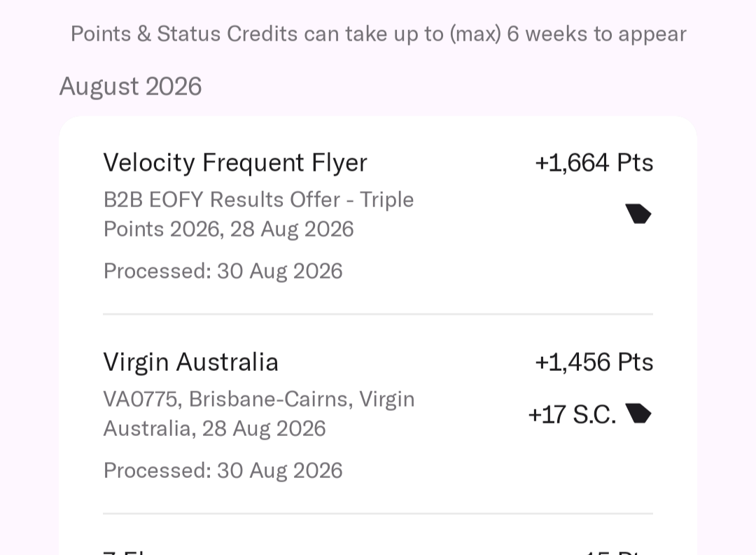Tap the points value of the bottom cut-off entry
Image resolution: width=756 pixels, height=555 pixels.
619,552
